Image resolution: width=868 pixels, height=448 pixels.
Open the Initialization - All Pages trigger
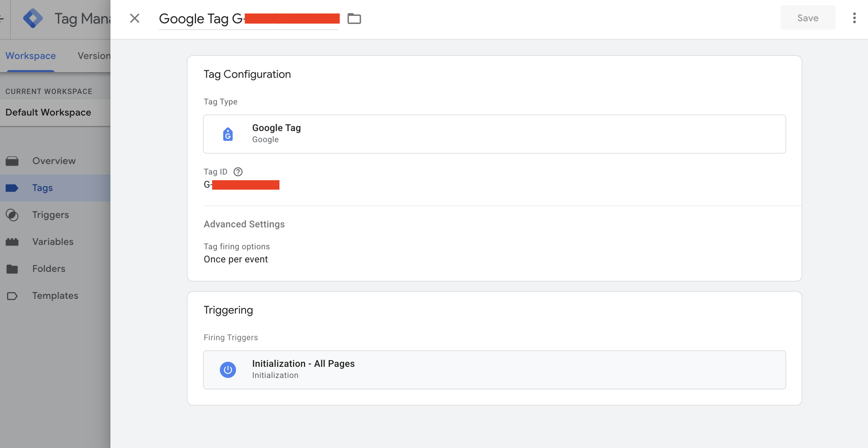point(494,370)
